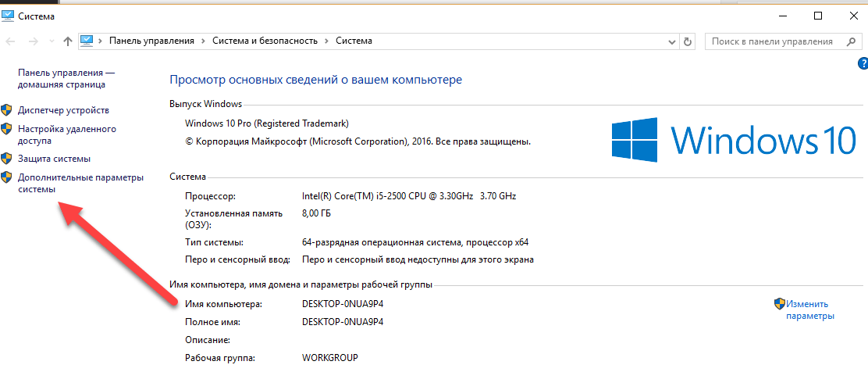The image size is (868, 372).
Task: Open recent locations dropdown arrow
Action: pyautogui.click(x=52, y=41)
